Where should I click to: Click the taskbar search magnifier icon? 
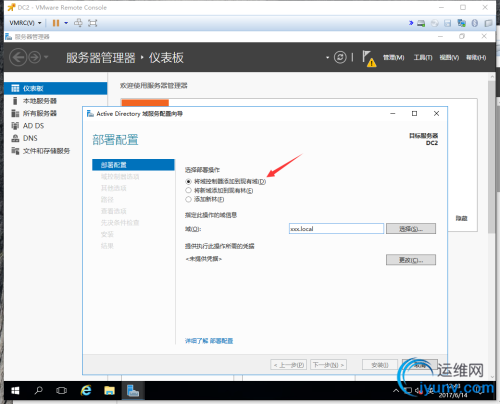click(x=39, y=390)
